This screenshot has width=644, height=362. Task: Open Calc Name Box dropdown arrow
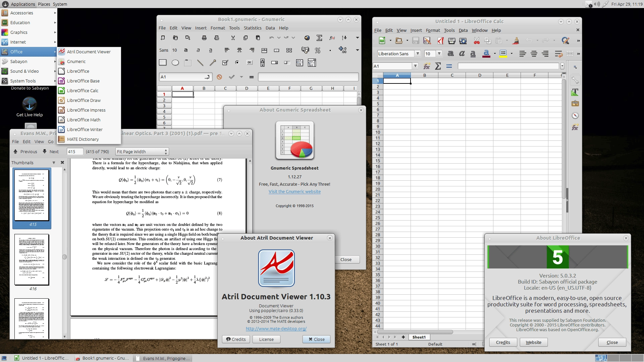[x=415, y=66]
